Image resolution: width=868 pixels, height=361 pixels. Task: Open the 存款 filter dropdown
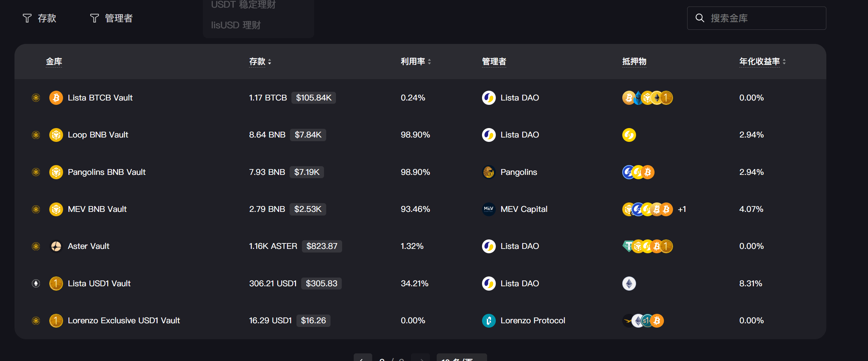click(40, 18)
